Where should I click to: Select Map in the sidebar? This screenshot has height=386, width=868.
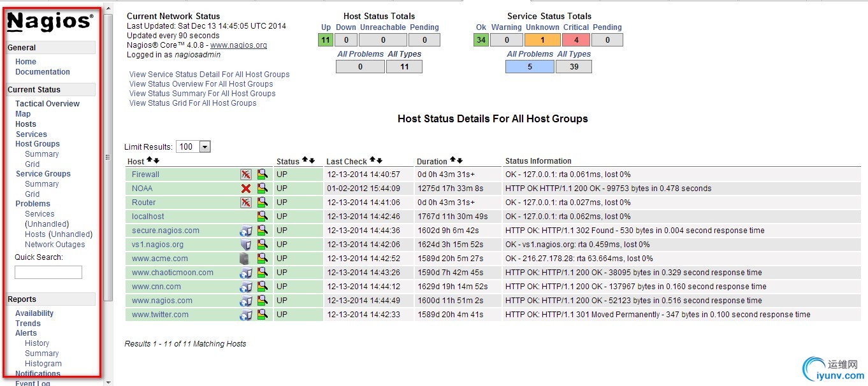[x=23, y=114]
